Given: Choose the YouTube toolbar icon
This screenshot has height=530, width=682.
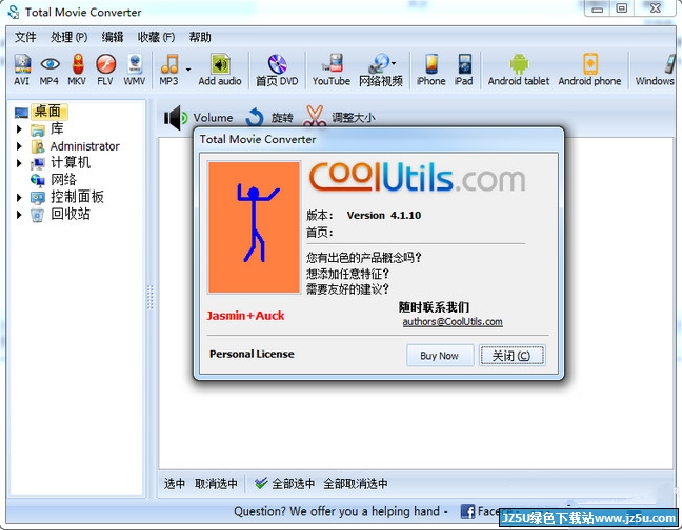Looking at the screenshot, I should click(331, 70).
